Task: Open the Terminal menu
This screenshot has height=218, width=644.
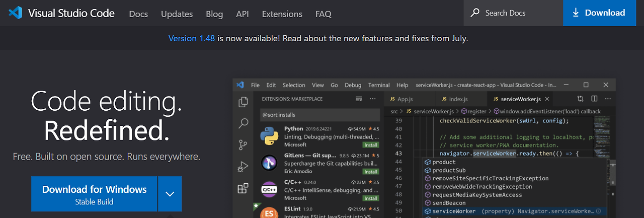Action: [379, 85]
